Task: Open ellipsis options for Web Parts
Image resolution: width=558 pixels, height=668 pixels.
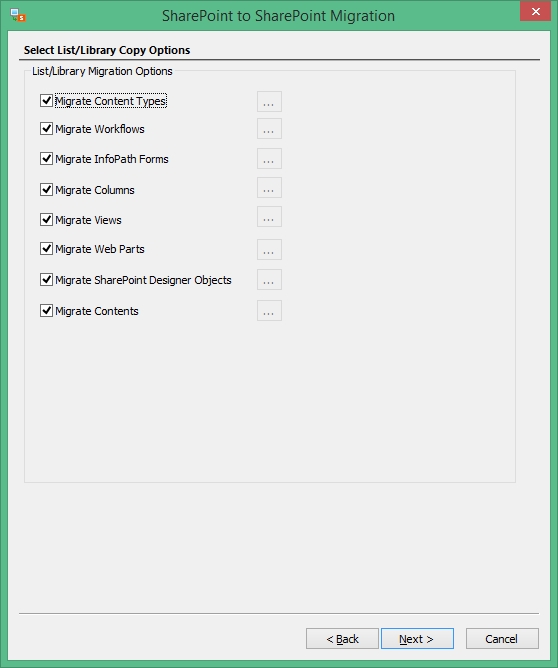Action: coord(269,250)
